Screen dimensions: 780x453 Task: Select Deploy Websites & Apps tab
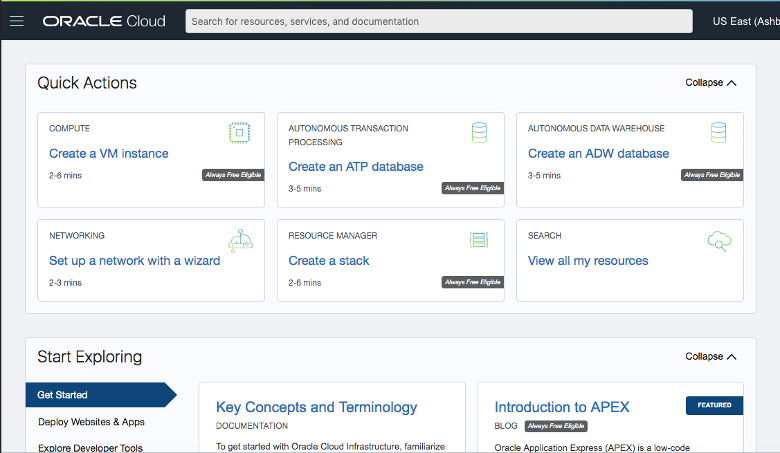tap(92, 422)
